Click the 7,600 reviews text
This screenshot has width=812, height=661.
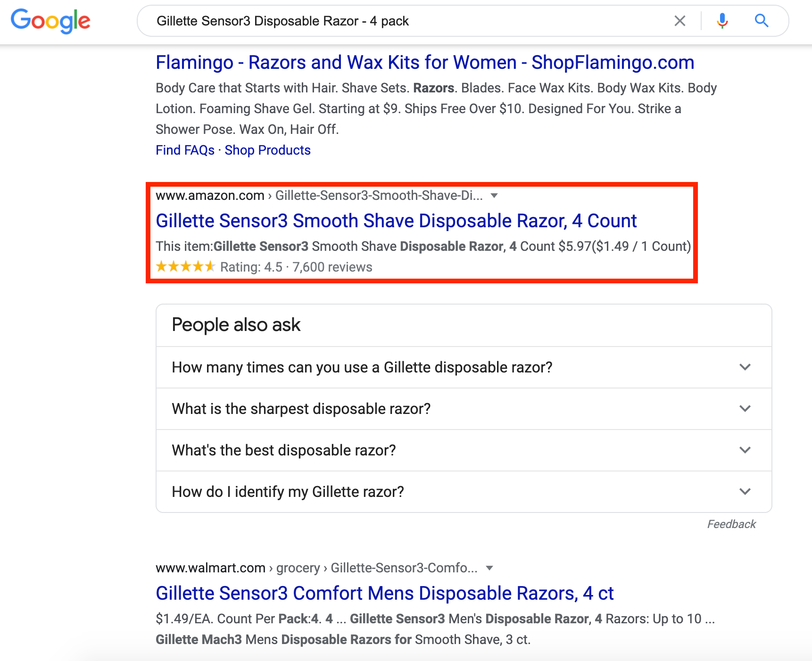click(332, 267)
